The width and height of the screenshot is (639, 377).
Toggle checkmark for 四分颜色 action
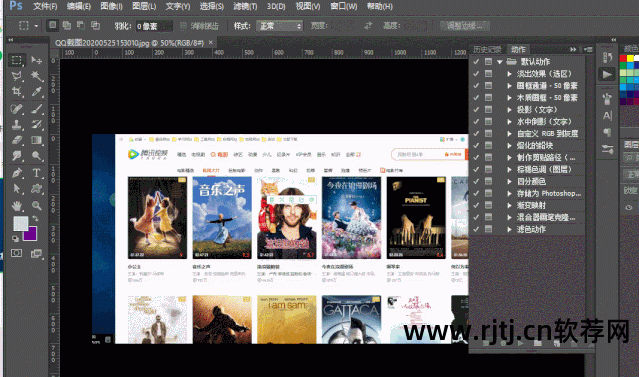(x=476, y=181)
